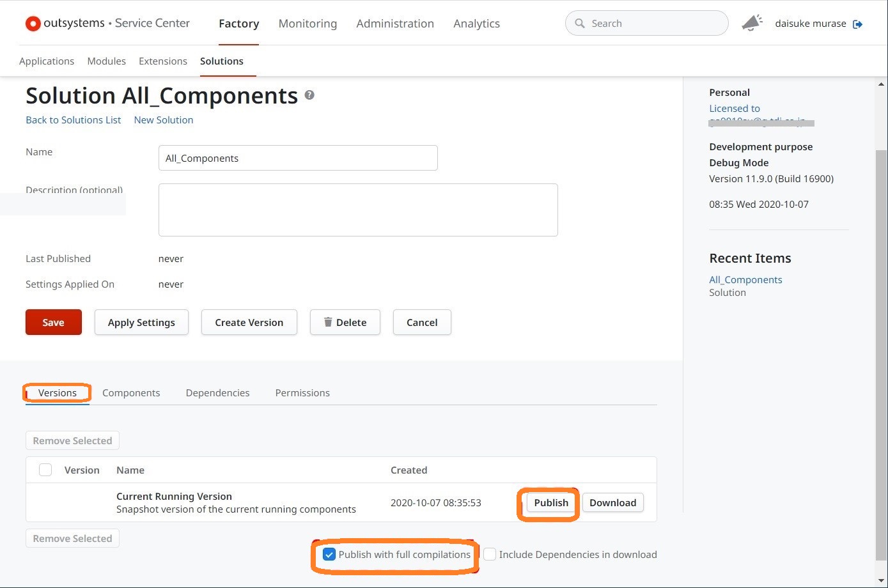
Task: Open the Monitoring menu
Action: (x=308, y=24)
